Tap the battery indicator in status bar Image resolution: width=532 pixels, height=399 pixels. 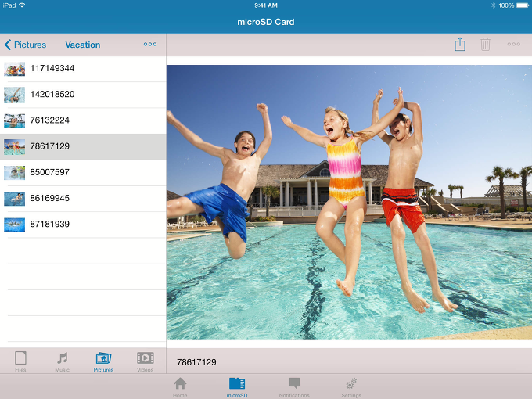(x=523, y=5)
